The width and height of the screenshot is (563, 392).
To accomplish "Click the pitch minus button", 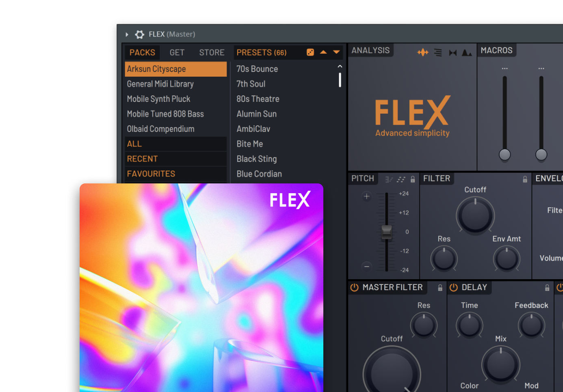I will (x=367, y=267).
